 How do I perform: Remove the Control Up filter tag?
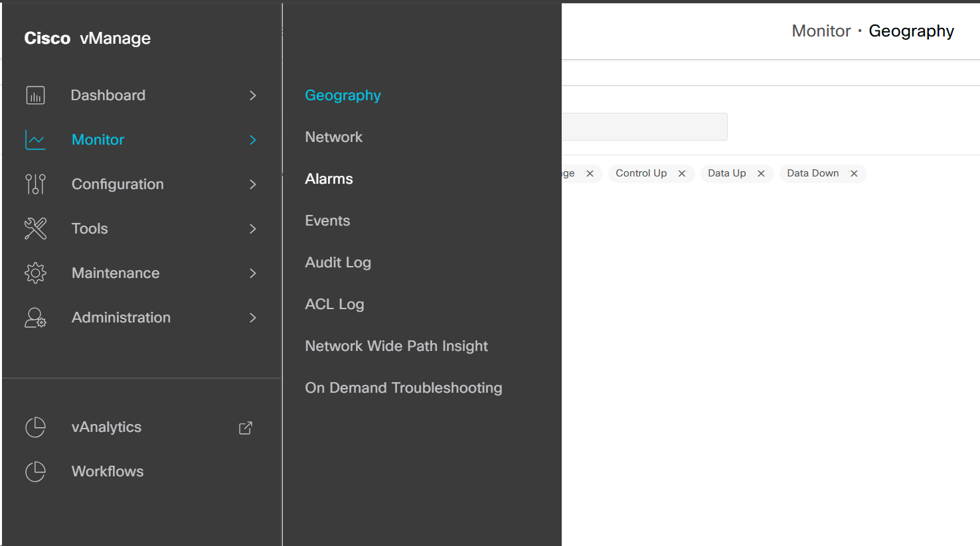682,174
